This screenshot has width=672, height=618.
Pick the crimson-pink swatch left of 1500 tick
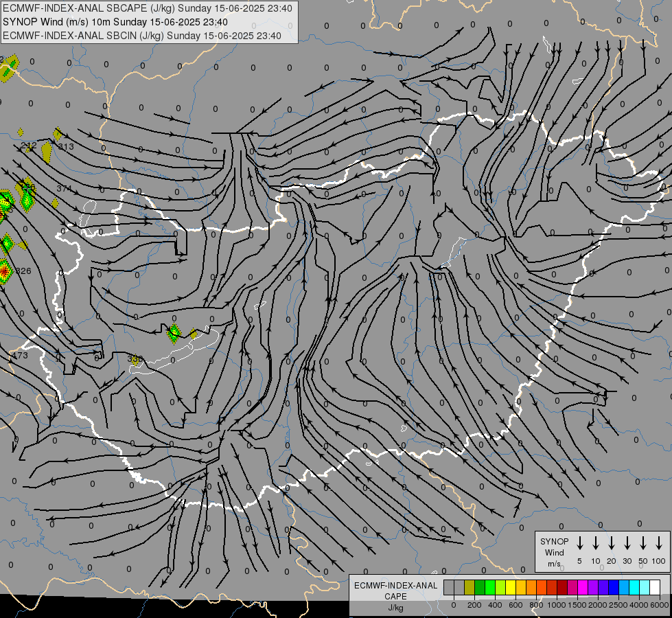tap(572, 587)
